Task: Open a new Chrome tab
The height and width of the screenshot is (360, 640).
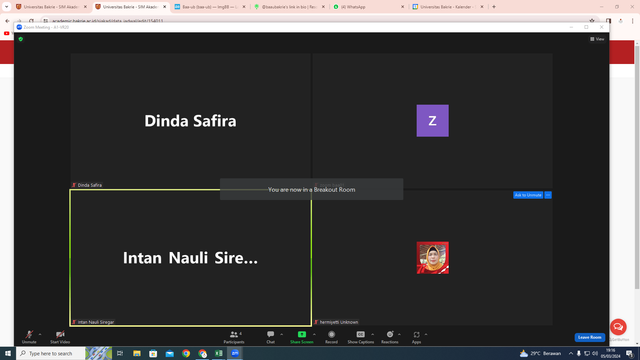Action: tap(494, 7)
